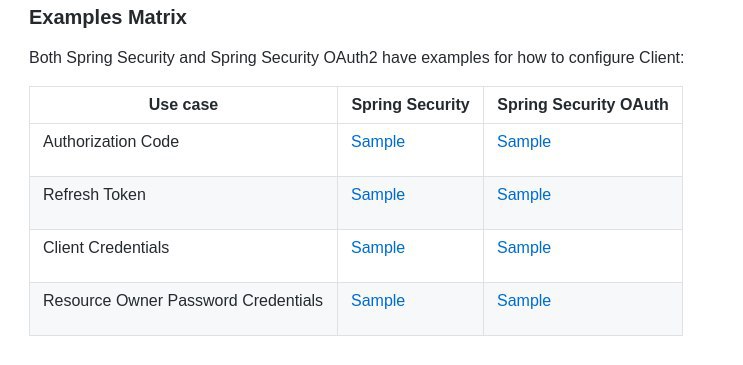Image resolution: width=743 pixels, height=365 pixels.
Task: Open Spring Security OAuth Sample for Authorization Code
Action: pos(524,142)
